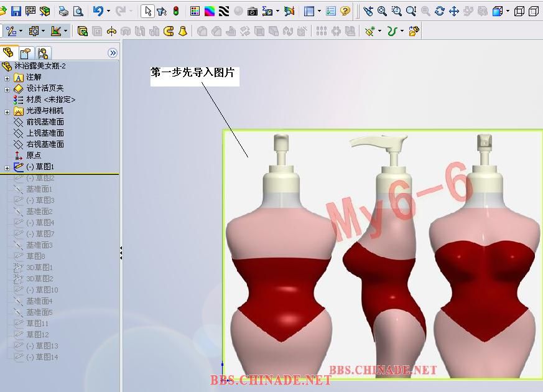Screen dimensions: 543x392
Task: Click Make Drawing from Part icon
Action: point(30,11)
